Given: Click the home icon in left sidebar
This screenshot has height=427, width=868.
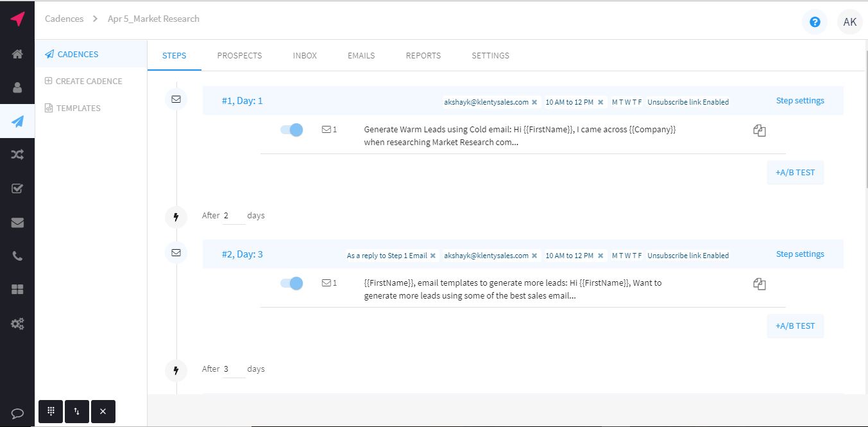Looking at the screenshot, I should [17, 54].
